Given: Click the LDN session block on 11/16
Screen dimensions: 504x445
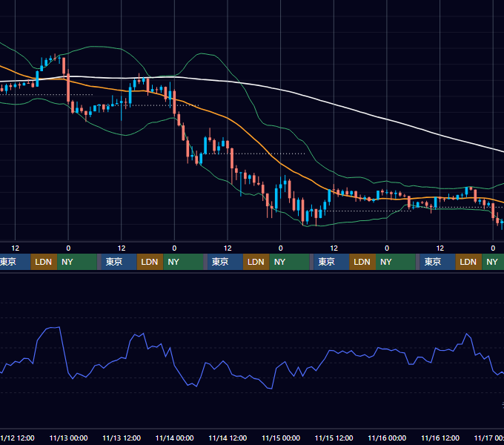Looking at the screenshot, I should 468,262.
